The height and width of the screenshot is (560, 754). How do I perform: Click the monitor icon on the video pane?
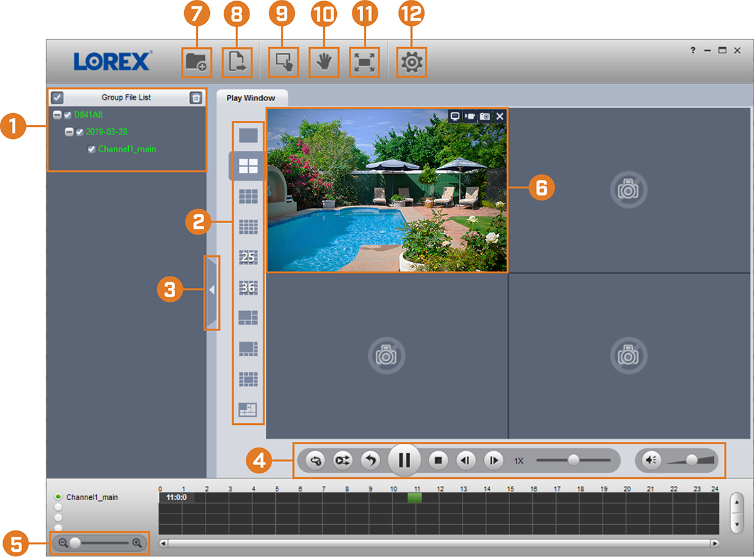tap(455, 116)
